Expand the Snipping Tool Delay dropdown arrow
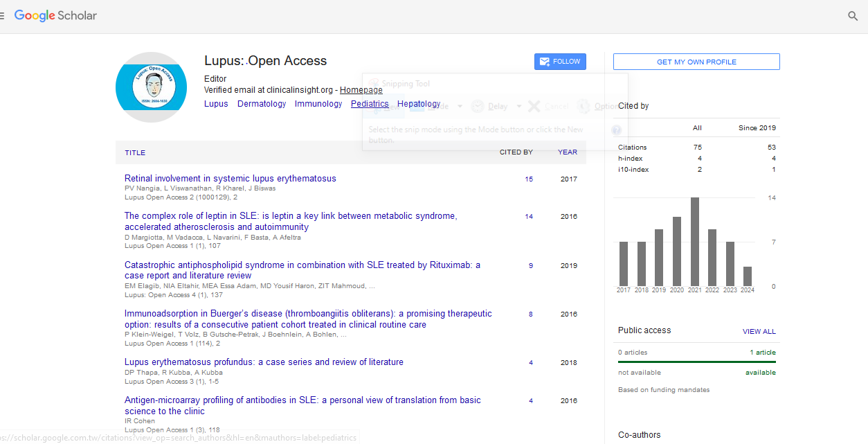Viewport: 868px width, 444px height. (x=519, y=107)
